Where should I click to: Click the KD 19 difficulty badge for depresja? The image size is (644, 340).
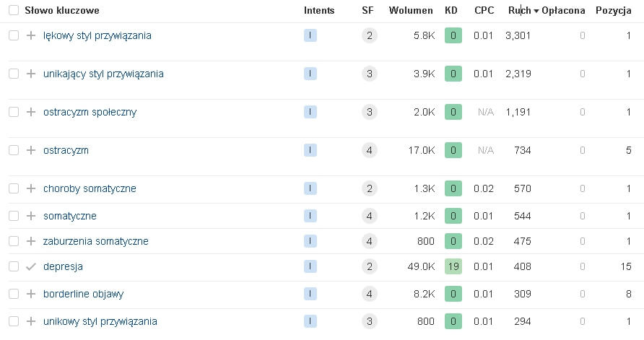pos(453,266)
